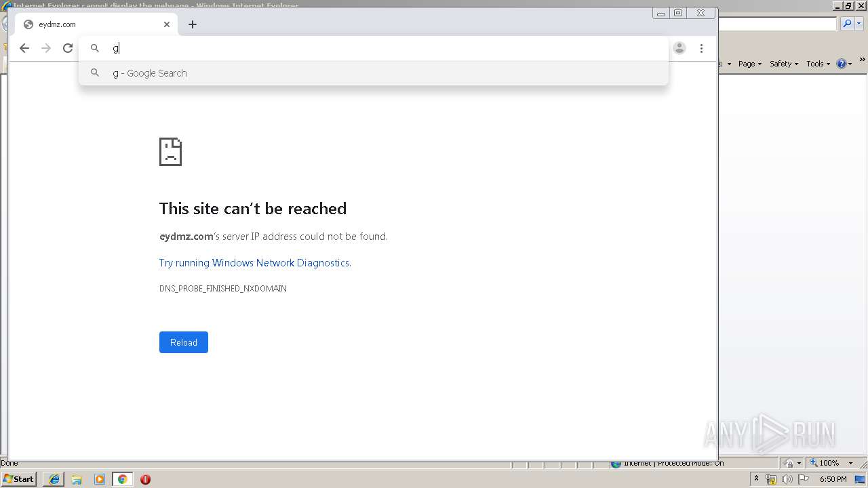Image resolution: width=868 pixels, height=488 pixels.
Task: Restore down the Chrome window
Action: [678, 13]
